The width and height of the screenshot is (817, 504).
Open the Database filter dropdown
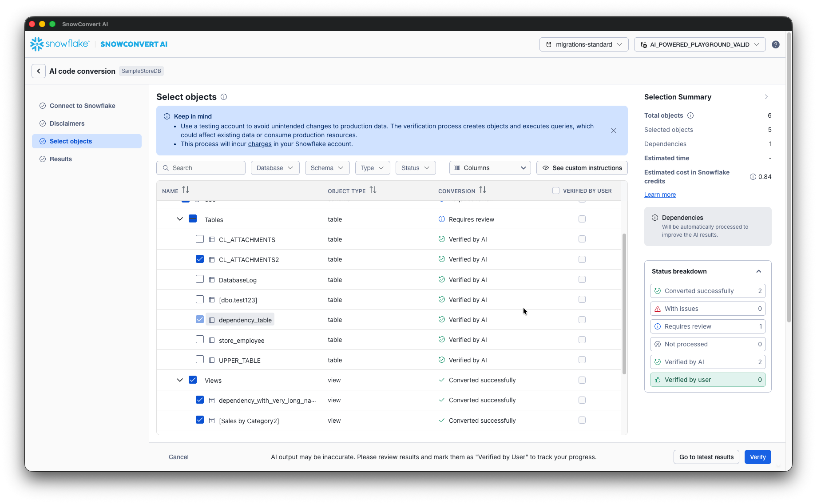[x=275, y=168]
